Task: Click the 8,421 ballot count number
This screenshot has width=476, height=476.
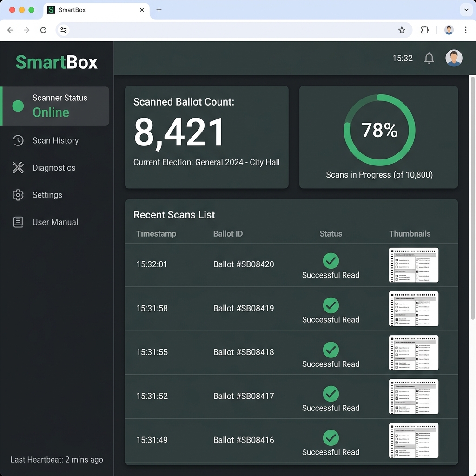Action: coord(179,133)
